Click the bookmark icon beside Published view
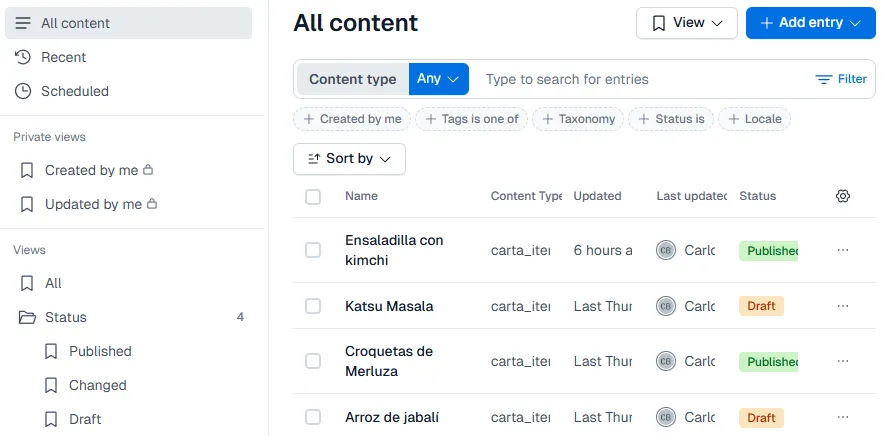This screenshot has height=436, width=888. coord(51,352)
